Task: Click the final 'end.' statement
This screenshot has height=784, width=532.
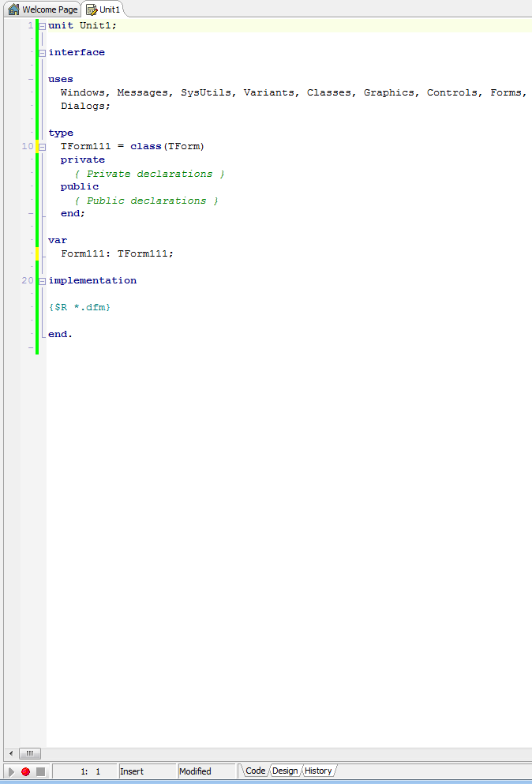Action: [61, 334]
